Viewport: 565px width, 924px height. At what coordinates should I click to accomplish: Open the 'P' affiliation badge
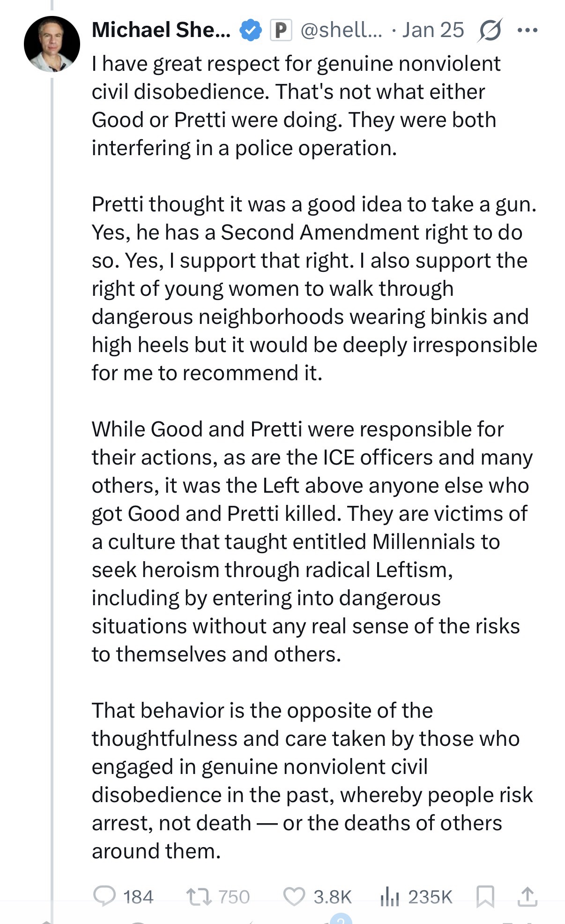(281, 30)
